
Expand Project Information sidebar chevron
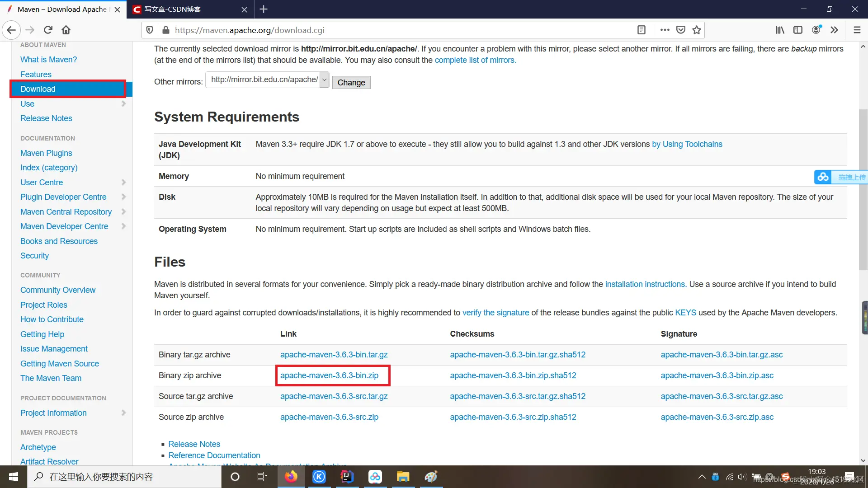123,413
